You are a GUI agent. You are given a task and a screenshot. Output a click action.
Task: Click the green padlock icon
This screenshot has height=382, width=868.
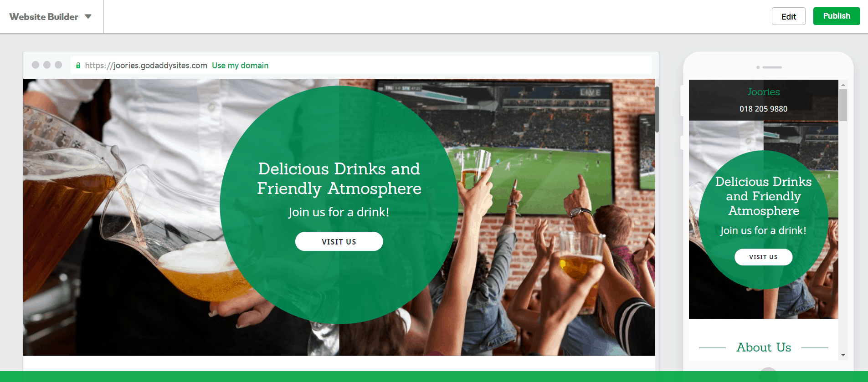tap(78, 66)
